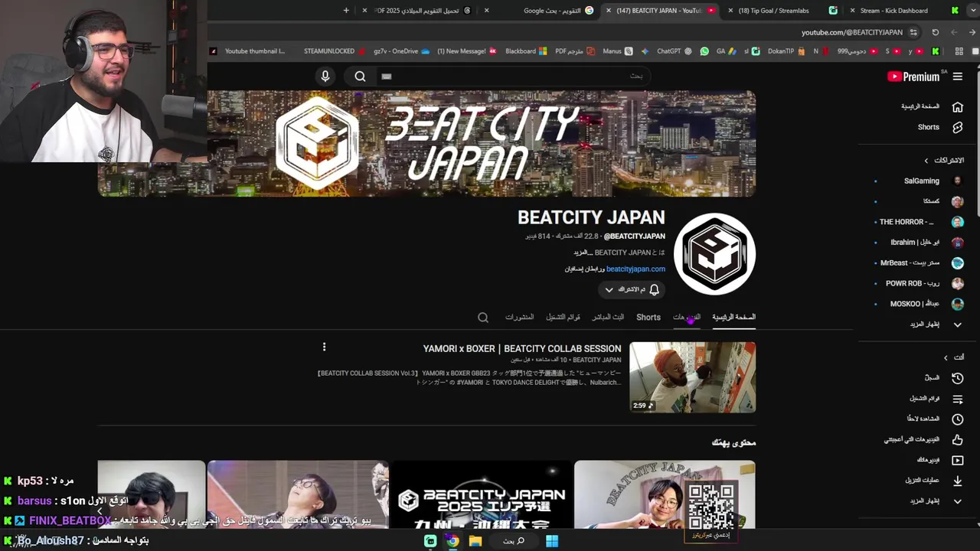The image size is (980, 551).
Task: Select the channel Live tab
Action: [x=608, y=318]
